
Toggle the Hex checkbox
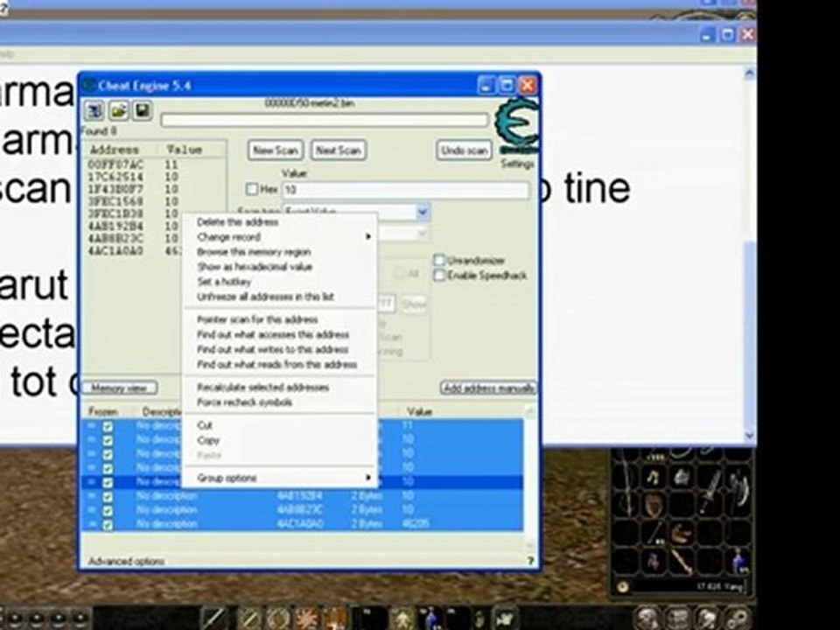(252, 189)
